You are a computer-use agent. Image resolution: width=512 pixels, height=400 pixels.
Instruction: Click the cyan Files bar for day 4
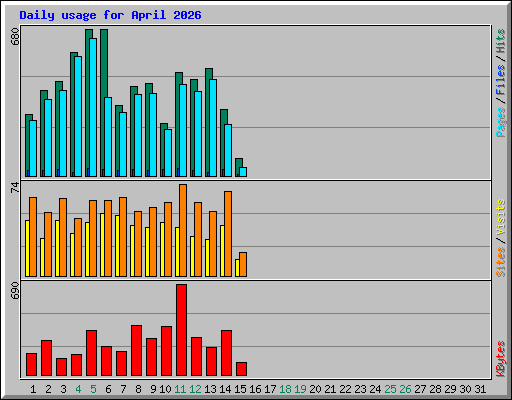(78, 116)
